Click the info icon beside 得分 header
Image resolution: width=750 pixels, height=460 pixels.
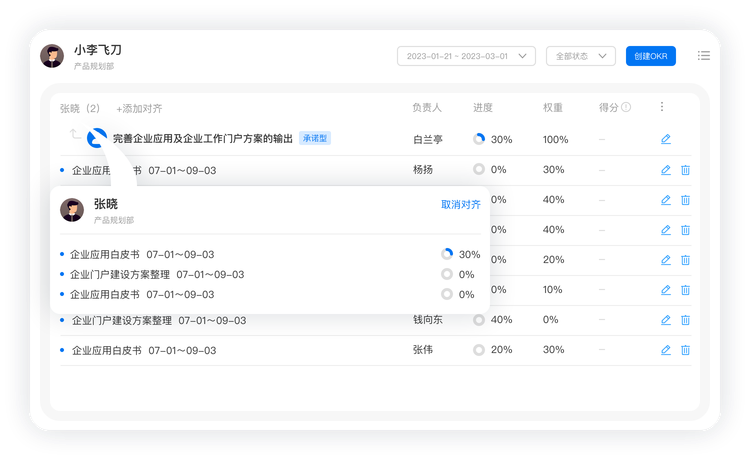tap(626, 107)
